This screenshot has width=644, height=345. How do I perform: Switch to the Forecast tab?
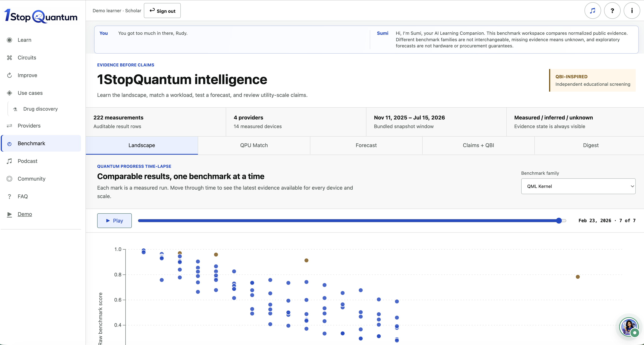click(x=366, y=145)
